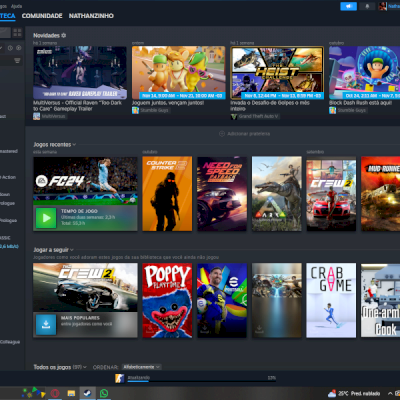Click Stumble Guys icon under Block Dash Rush
Viewport: 400px width, 400px height.
(x=332, y=110)
